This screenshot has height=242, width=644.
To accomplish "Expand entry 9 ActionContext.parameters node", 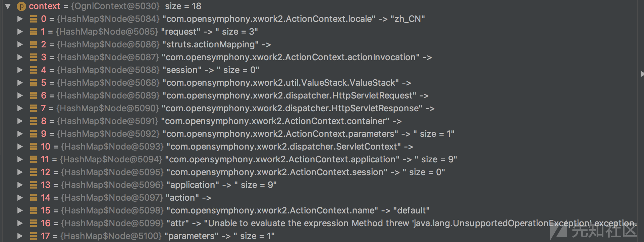I will 20,134.
